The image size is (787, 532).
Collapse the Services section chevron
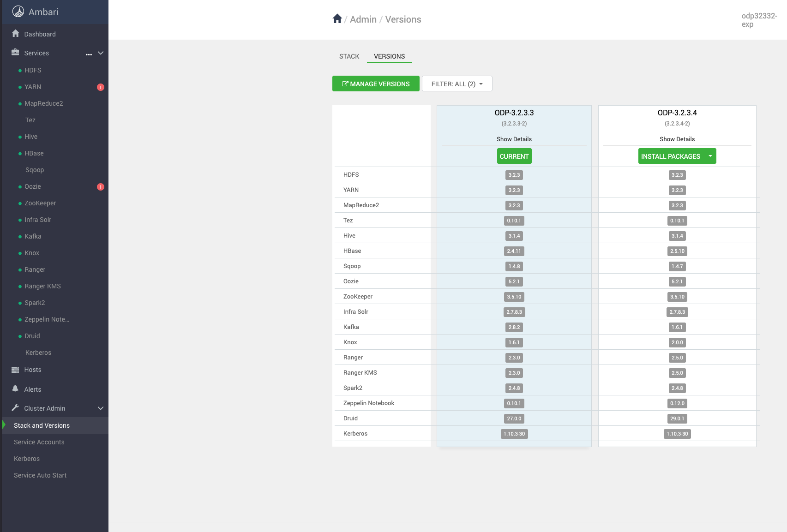[x=101, y=53]
